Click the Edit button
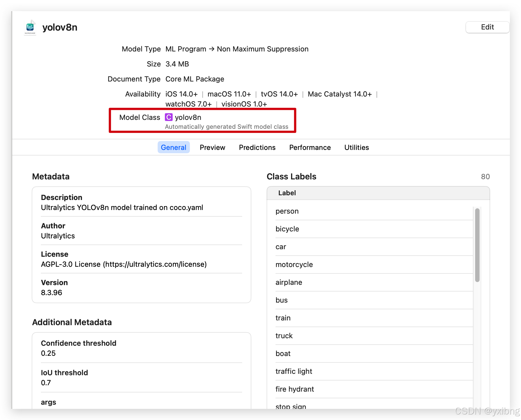The image size is (521, 420). [487, 27]
